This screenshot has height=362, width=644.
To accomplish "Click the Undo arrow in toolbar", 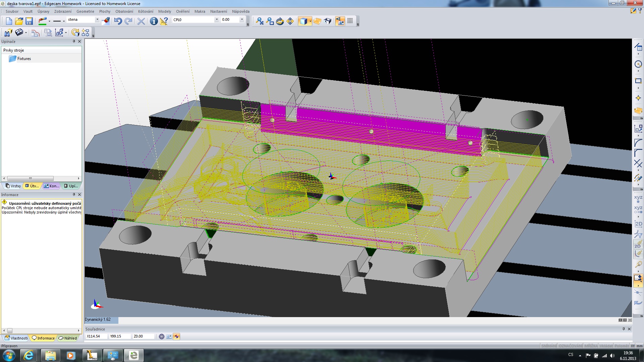I will [x=118, y=21].
